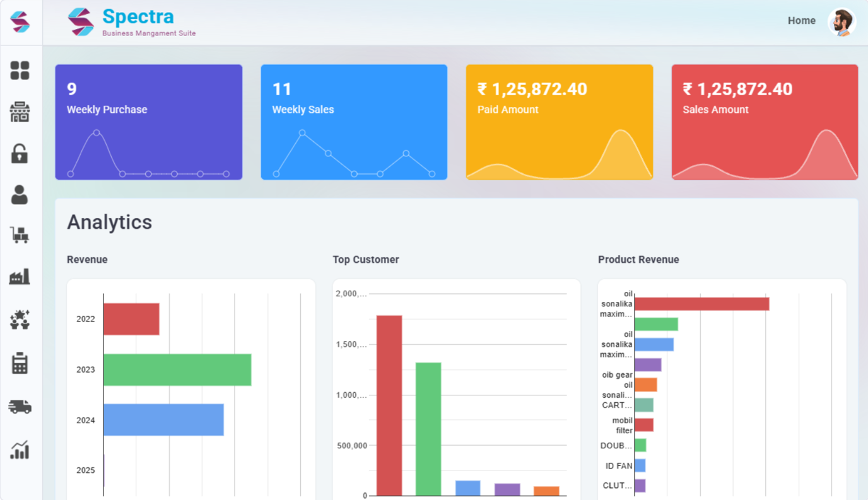
Task: Open the factory production icon in sidebar
Action: [21, 276]
